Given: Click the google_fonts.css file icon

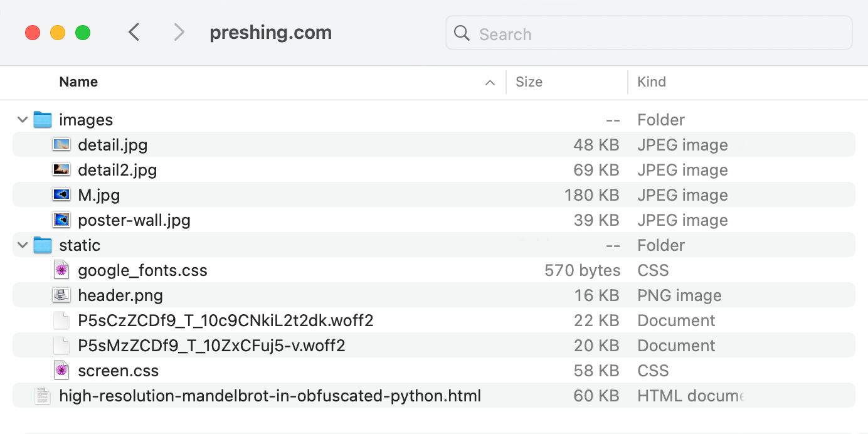Looking at the screenshot, I should [x=61, y=270].
